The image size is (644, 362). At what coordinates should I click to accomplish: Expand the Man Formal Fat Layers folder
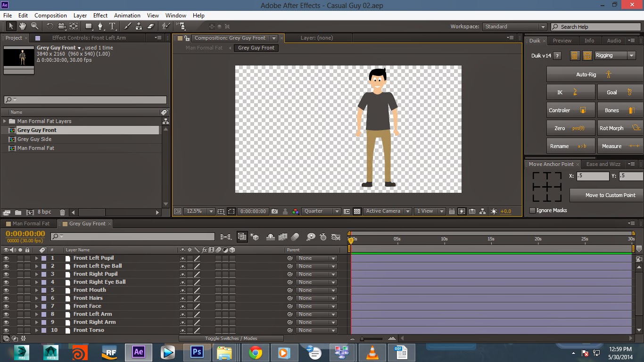(4, 121)
